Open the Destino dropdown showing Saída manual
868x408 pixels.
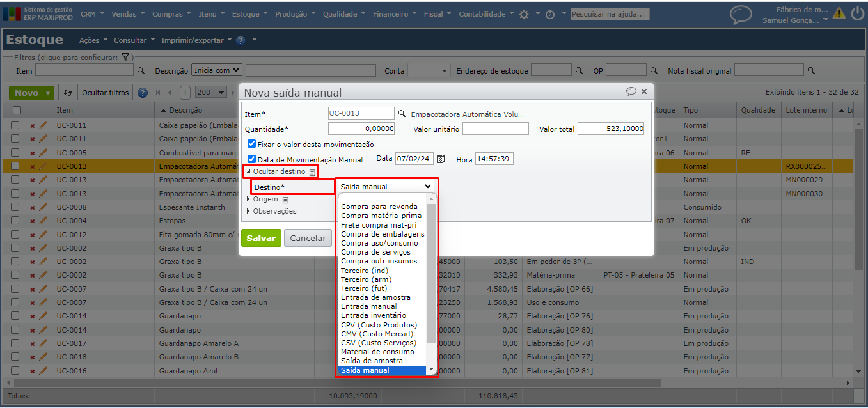point(386,187)
